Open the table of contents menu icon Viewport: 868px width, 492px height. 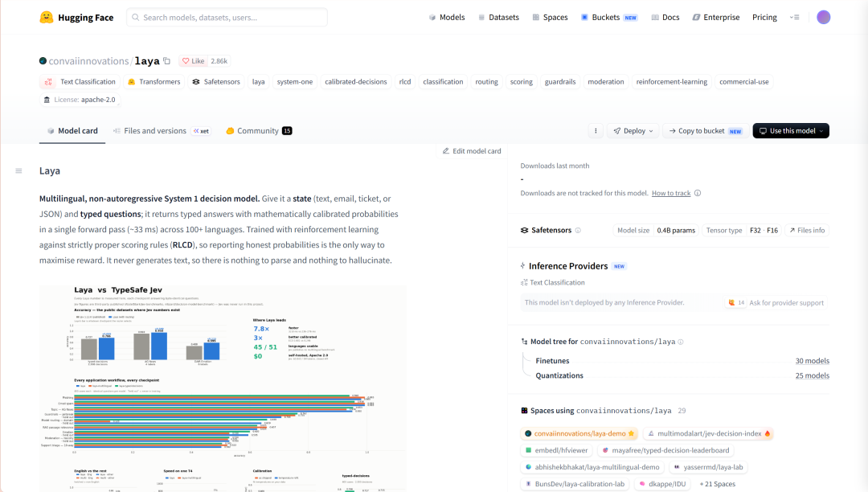(x=18, y=171)
